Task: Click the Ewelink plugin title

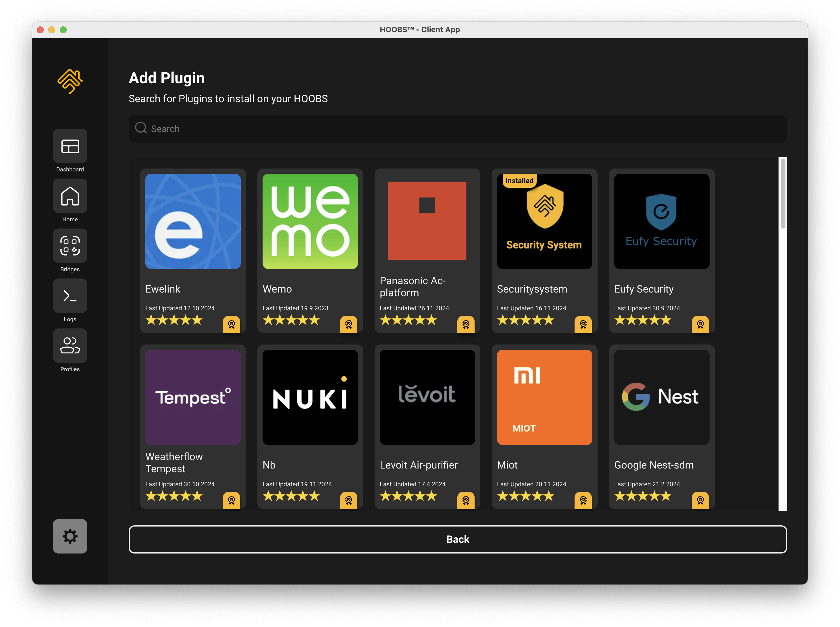Action: point(163,289)
